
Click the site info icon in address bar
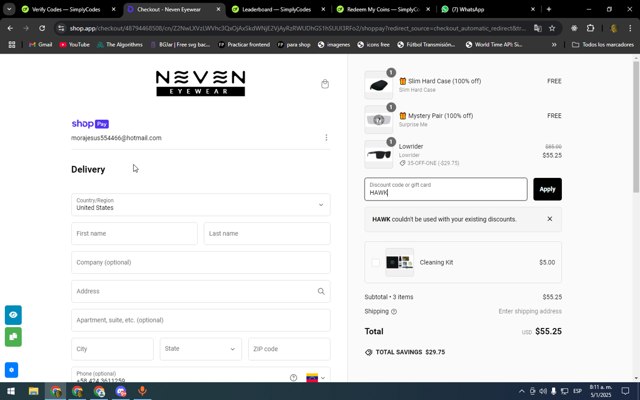tap(61, 28)
